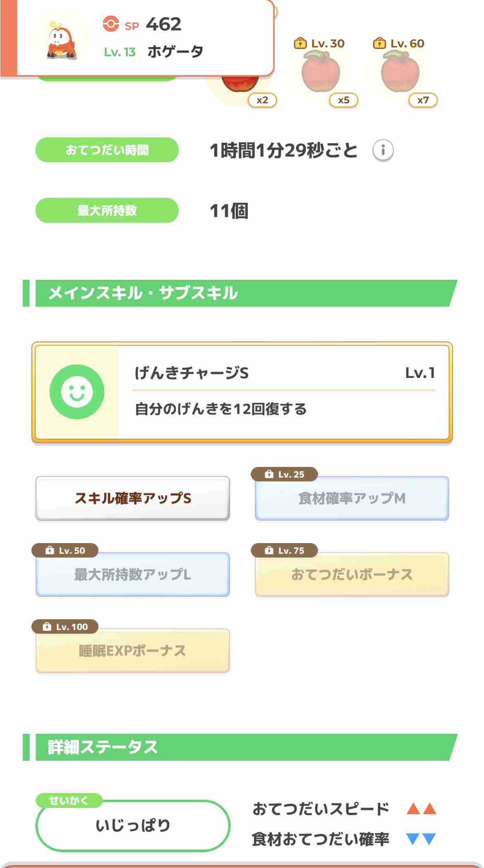The width and height of the screenshot is (484, 868).
Task: Tap the Lv. 25 lock badge
Action: [x=285, y=474]
